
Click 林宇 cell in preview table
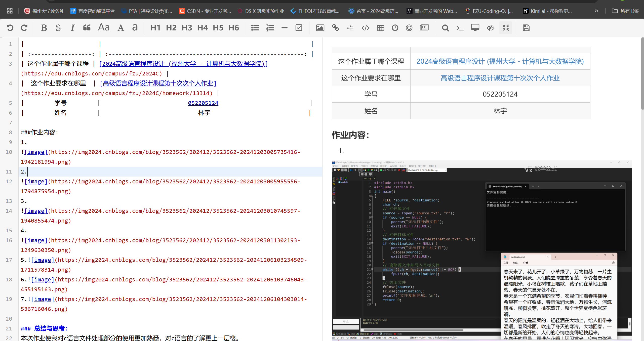click(500, 111)
